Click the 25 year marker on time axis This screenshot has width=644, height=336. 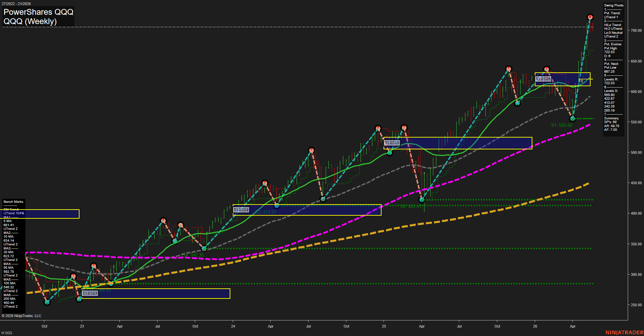tap(384, 326)
